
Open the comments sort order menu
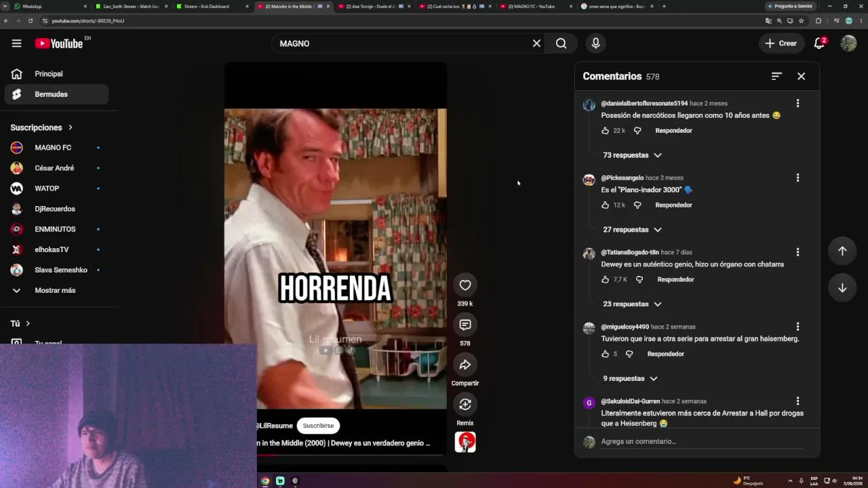tap(776, 77)
